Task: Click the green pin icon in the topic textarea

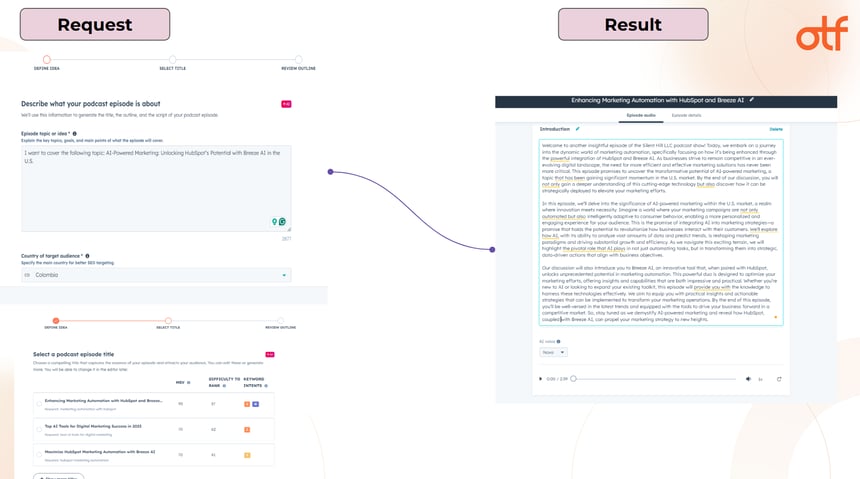Action: [275, 222]
